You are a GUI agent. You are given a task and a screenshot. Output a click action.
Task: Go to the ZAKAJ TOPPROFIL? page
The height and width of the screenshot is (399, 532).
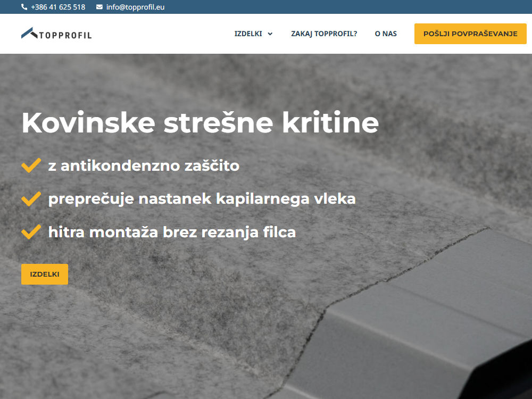coord(324,34)
